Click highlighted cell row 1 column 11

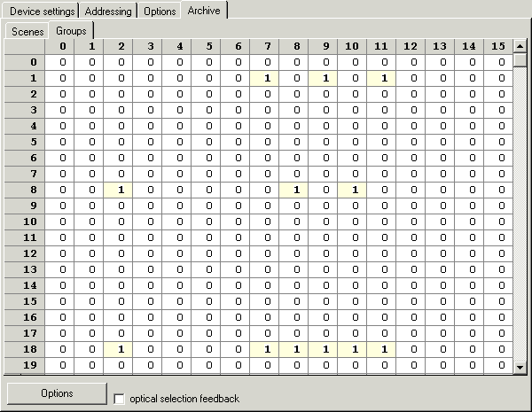click(381, 78)
